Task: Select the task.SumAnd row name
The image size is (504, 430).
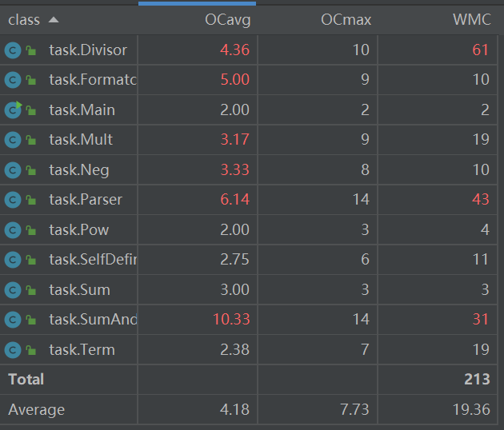Action: click(x=93, y=320)
